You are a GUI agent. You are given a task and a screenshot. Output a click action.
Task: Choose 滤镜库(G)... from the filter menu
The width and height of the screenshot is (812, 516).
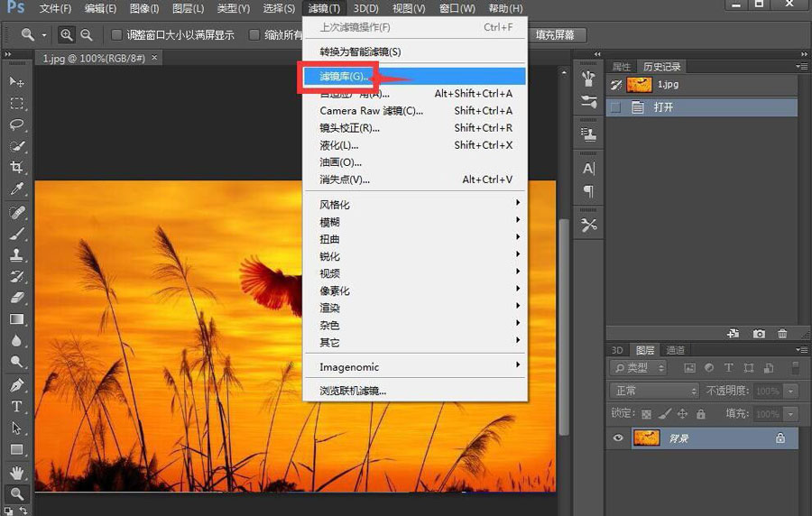(x=343, y=77)
